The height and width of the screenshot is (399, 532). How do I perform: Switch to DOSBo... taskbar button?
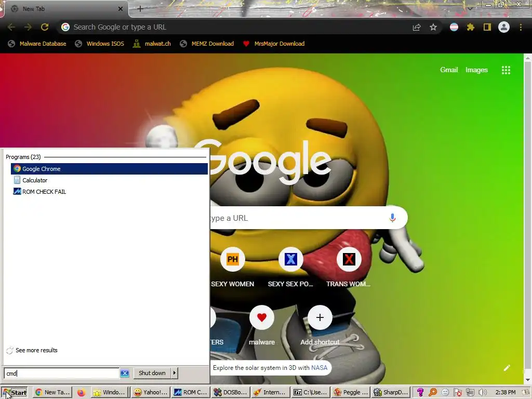231,393
